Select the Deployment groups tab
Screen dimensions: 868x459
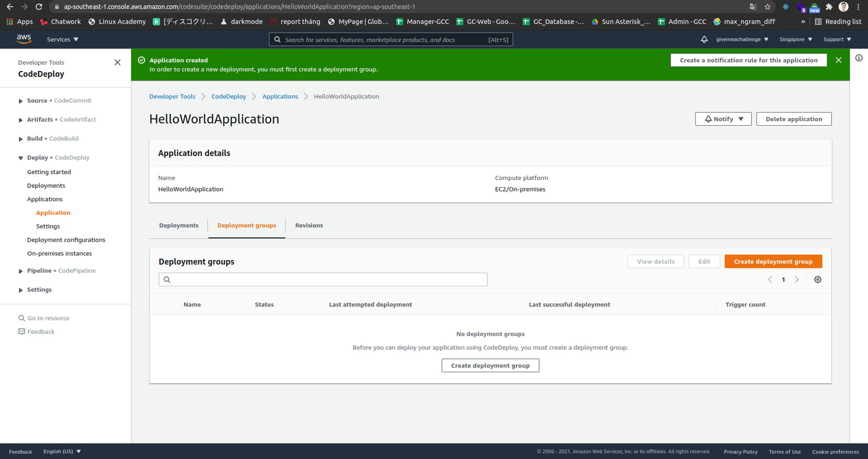(247, 225)
